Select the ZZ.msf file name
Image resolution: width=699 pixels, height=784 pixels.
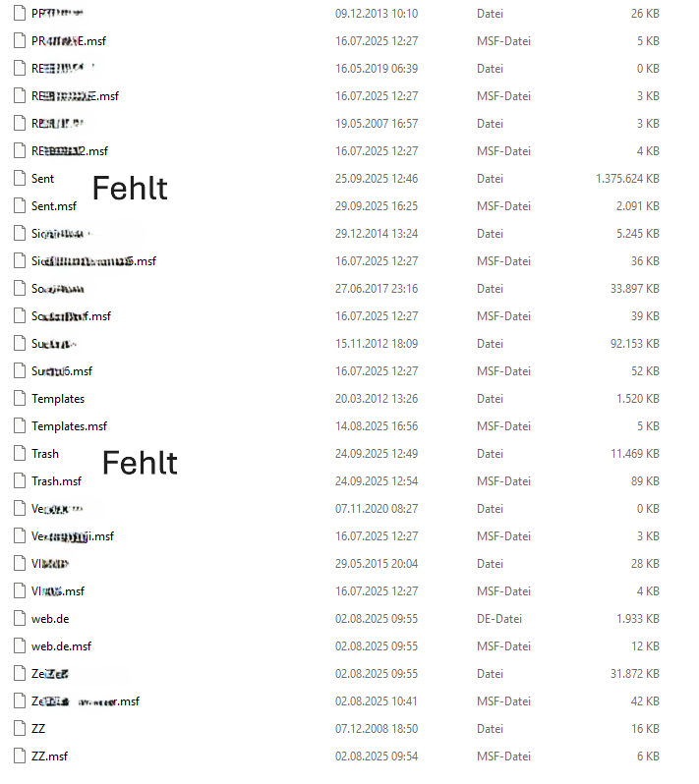(49, 756)
